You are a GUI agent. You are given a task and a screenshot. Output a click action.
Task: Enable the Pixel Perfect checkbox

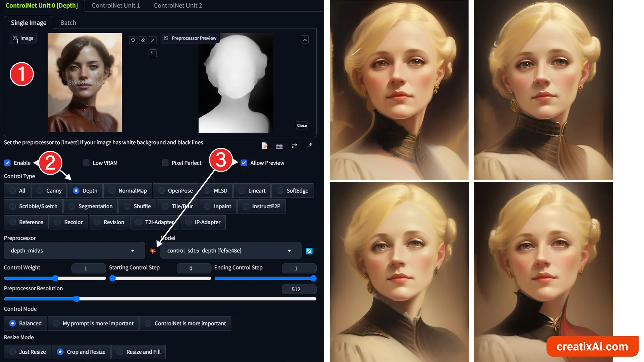point(165,163)
